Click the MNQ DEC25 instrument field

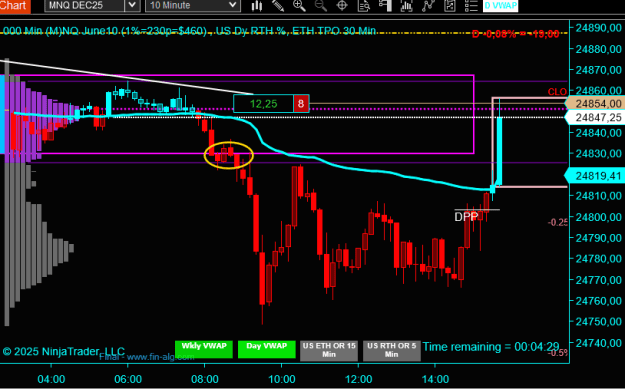pyautogui.click(x=85, y=5)
